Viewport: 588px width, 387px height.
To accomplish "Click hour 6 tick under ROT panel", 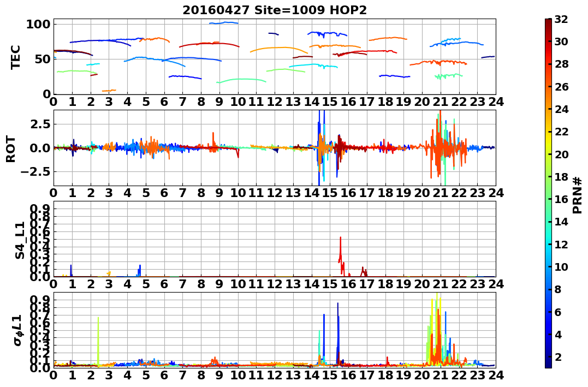I will (x=164, y=193).
